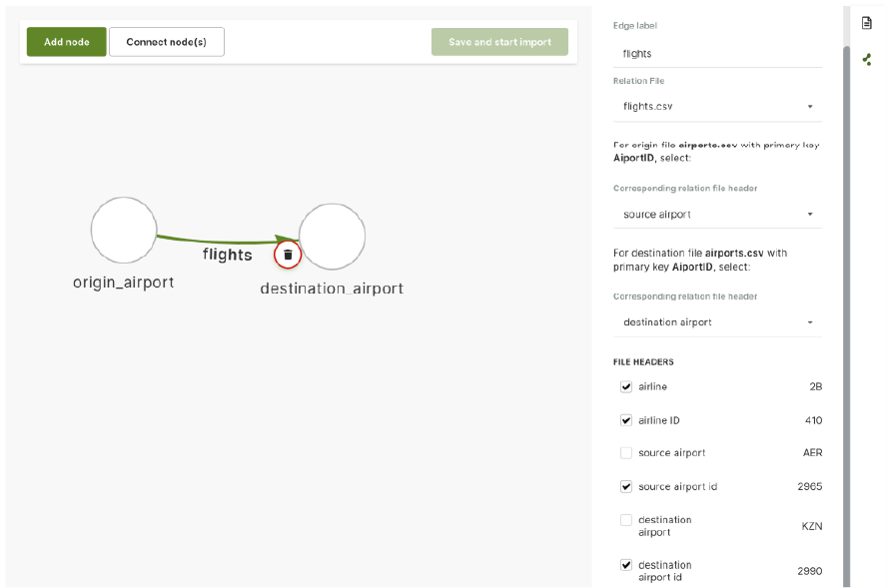The height and width of the screenshot is (588, 890).
Task: Select the destination_airport node circle
Action: (332, 237)
